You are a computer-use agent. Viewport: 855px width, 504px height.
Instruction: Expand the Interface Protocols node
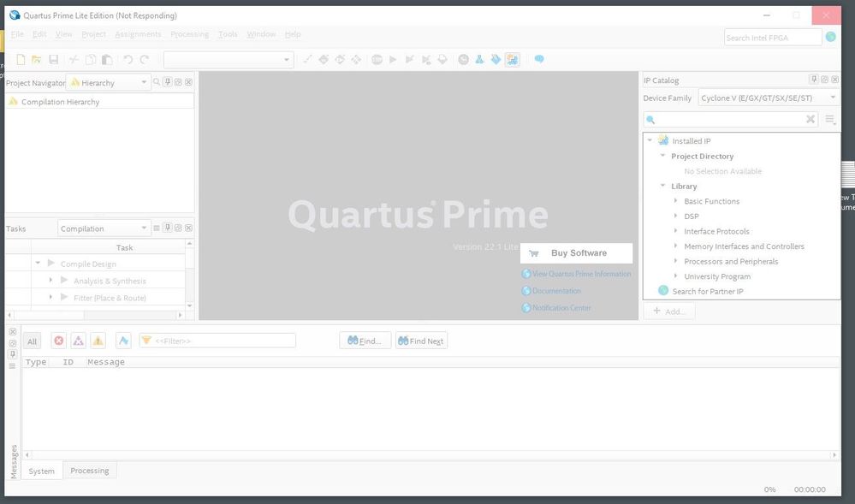point(675,231)
